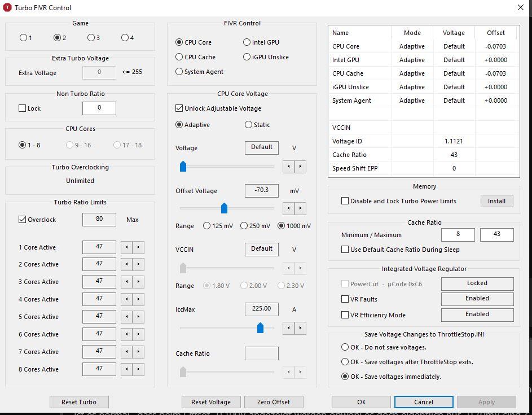Click the Zero Offset button
Screen dimensions: 532x415
[274, 402]
